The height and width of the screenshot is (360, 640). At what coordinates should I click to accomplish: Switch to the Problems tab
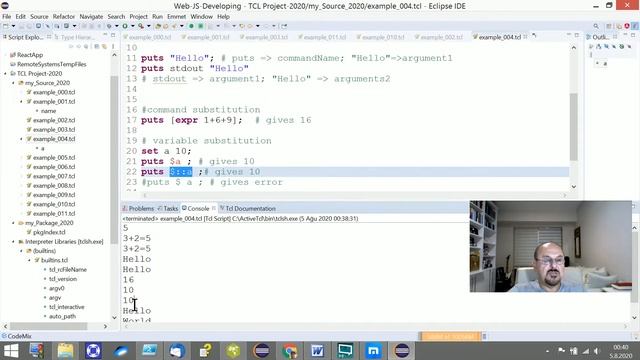click(138, 209)
